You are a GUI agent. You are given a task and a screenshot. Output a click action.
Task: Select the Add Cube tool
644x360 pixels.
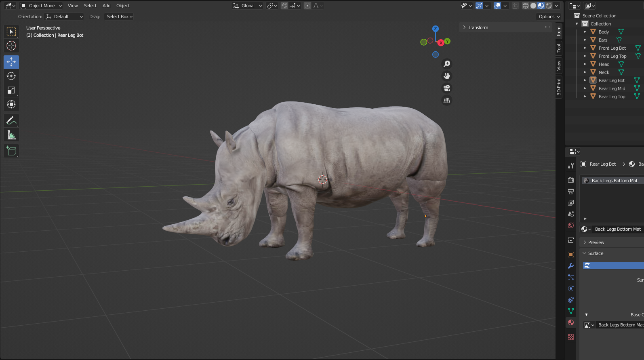[11, 151]
